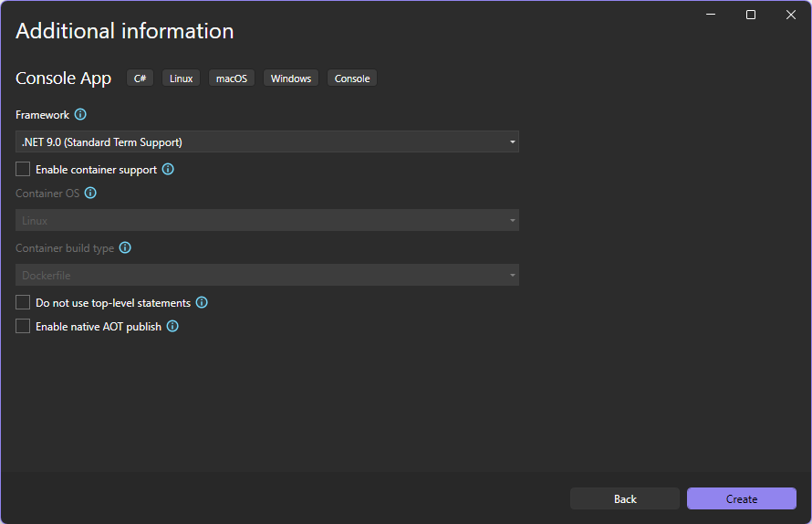Click the Back button

pyautogui.click(x=625, y=498)
